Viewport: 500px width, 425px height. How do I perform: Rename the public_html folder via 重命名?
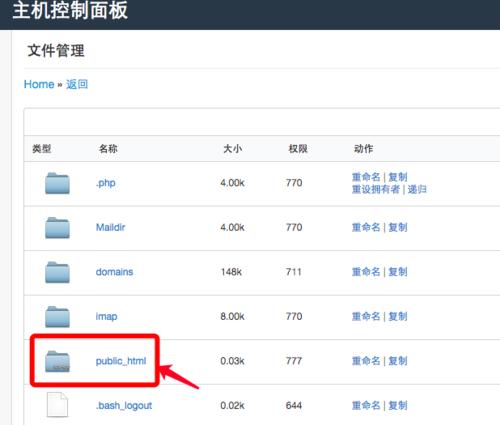(366, 361)
